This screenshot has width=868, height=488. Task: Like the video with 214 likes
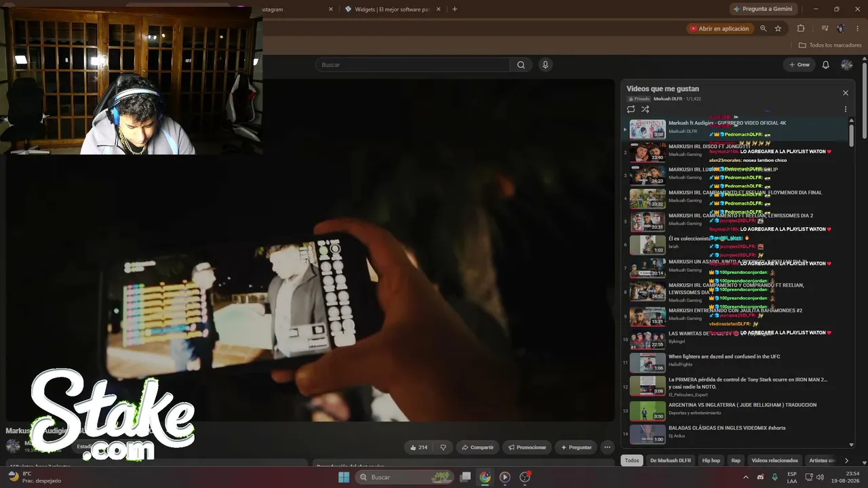click(x=419, y=447)
